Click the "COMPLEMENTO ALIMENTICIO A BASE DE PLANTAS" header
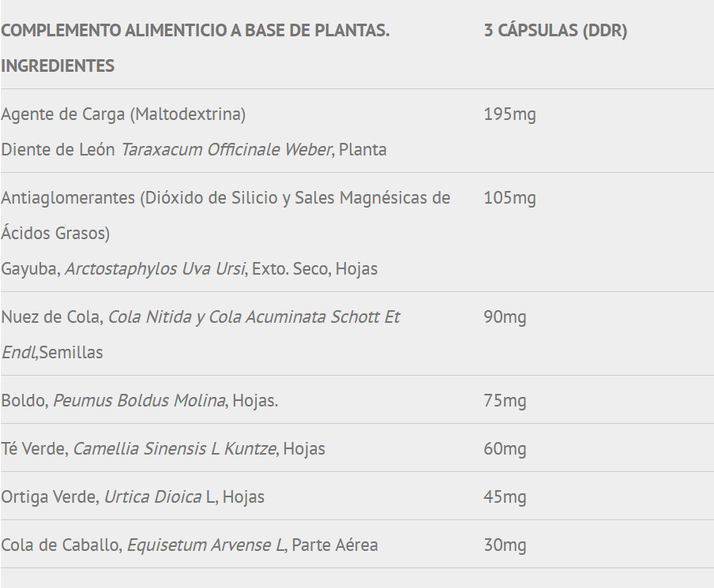Image resolution: width=714 pixels, height=588 pixels. [x=195, y=31]
